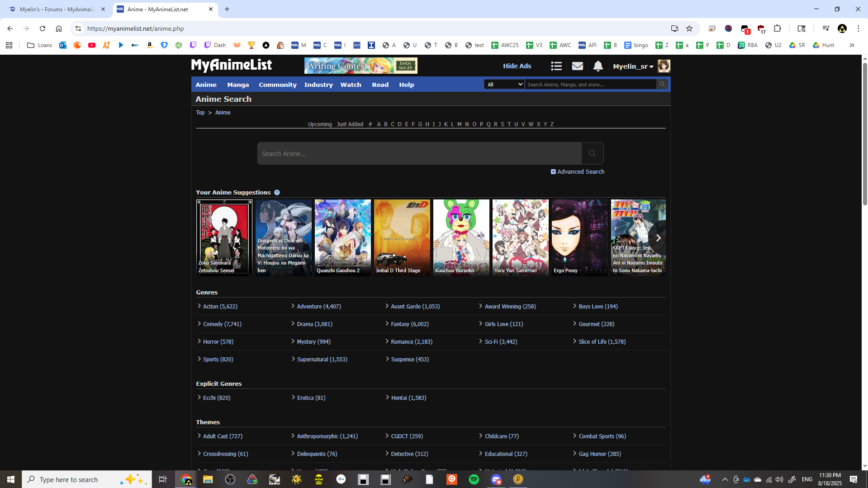Screen dimensions: 868x488
Task: Open the Detective (312) theme
Action: (x=409, y=454)
